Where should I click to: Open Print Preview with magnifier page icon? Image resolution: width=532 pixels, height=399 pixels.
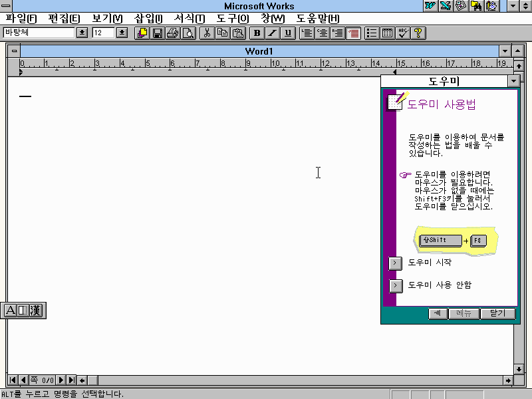click(188, 33)
